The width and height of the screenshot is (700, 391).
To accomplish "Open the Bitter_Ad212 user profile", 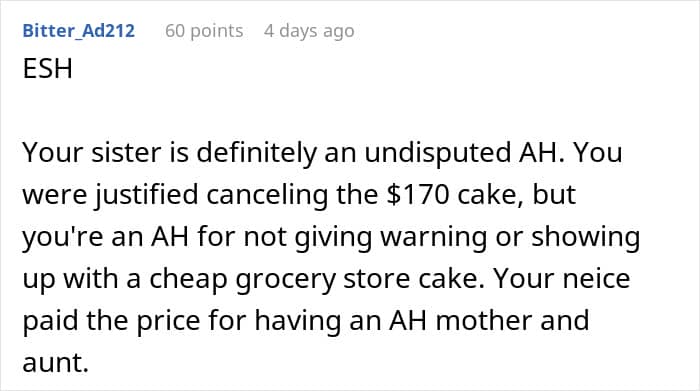I will pyautogui.click(x=79, y=31).
